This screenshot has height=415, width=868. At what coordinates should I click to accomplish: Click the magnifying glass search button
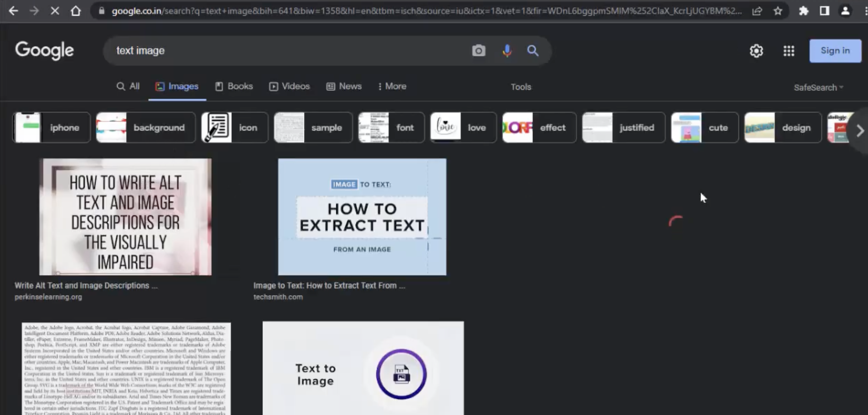click(x=533, y=51)
